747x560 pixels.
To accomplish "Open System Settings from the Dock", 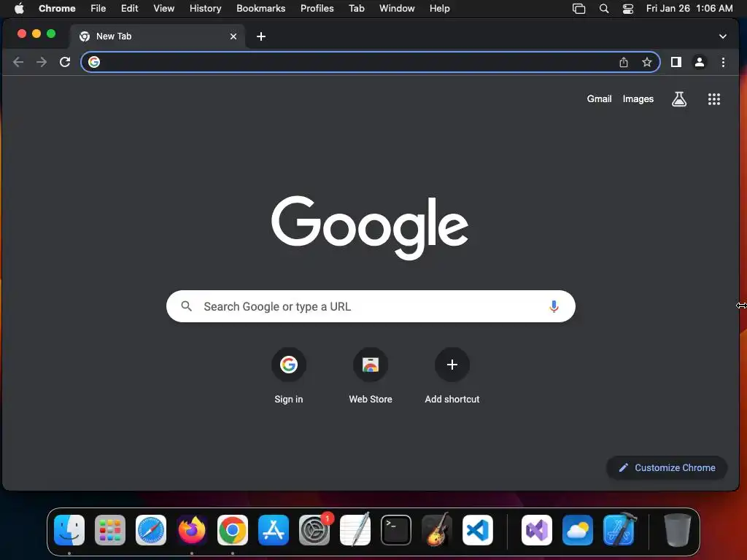I will (x=314, y=530).
